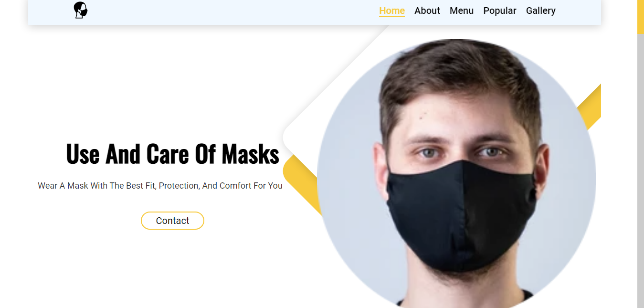Click the word 'Masks' in the heading

[251, 154]
